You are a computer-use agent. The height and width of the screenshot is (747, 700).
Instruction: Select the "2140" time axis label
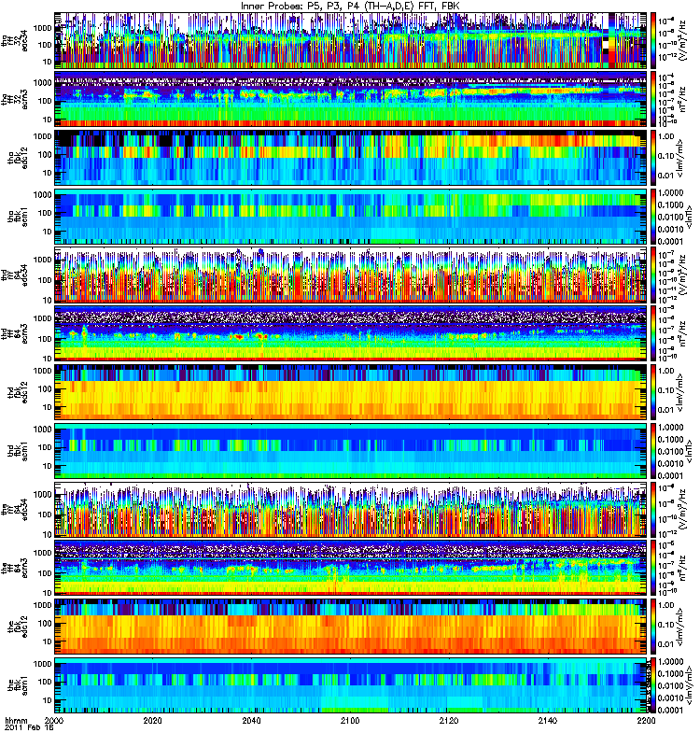(x=547, y=721)
